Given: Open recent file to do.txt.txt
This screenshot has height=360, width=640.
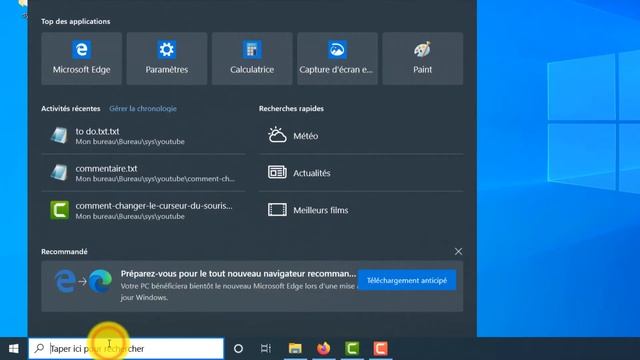Looking at the screenshot, I should click(x=143, y=136).
